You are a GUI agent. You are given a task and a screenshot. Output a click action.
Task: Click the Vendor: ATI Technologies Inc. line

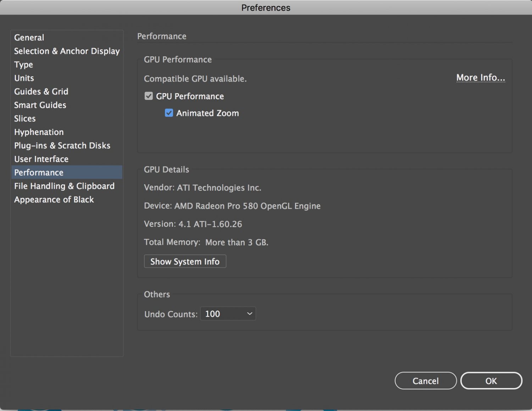[x=203, y=188]
